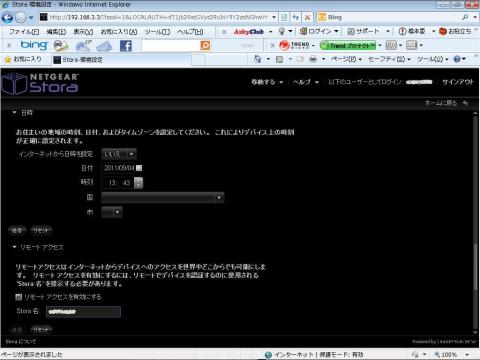This screenshot has height=360, width=480.
Task: Click the weather icon on Bing toolbar
Action: [83, 46]
